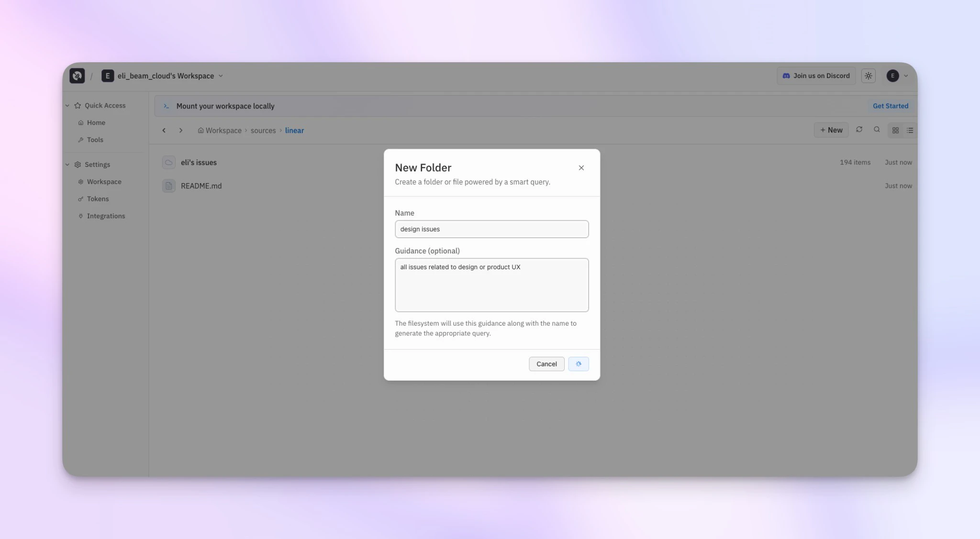Viewport: 980px width, 539px height.
Task: Cancel the New Folder dialog
Action: click(x=546, y=364)
